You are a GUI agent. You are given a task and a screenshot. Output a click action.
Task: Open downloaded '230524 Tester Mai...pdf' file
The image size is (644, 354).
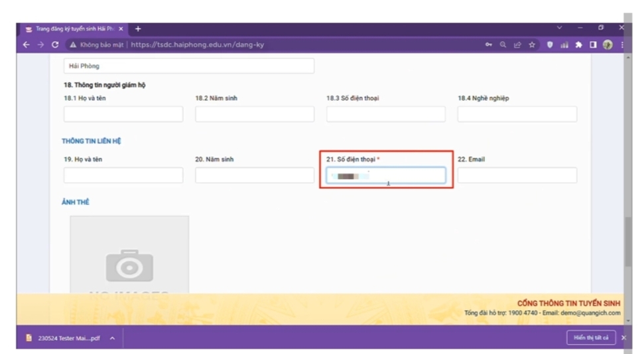click(x=68, y=338)
